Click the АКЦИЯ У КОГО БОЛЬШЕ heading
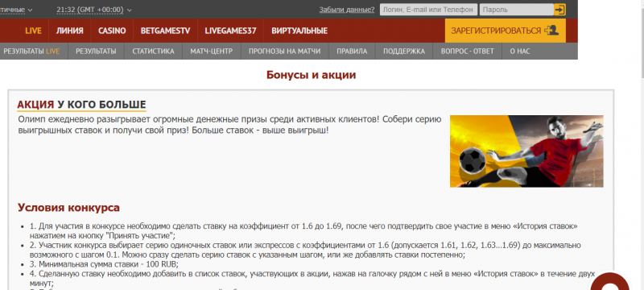The height and width of the screenshot is (290, 644). click(x=81, y=105)
